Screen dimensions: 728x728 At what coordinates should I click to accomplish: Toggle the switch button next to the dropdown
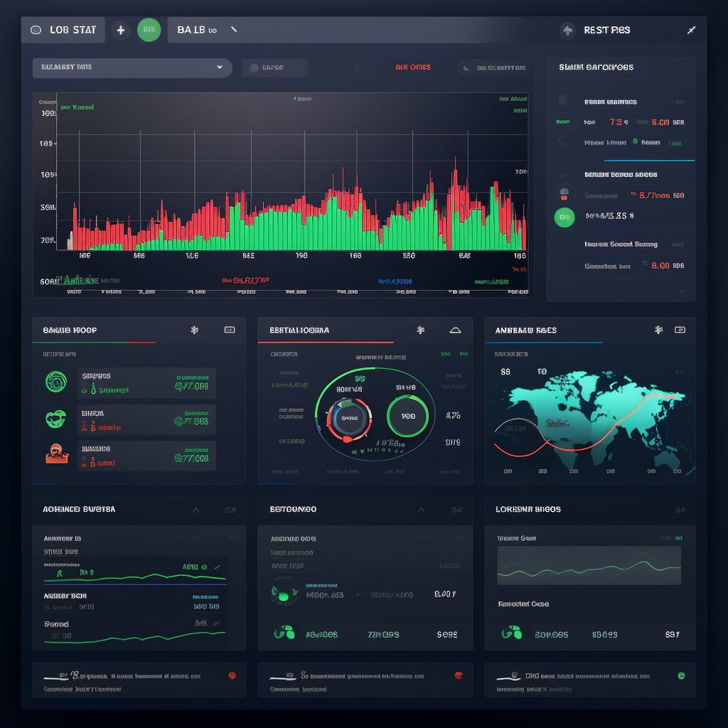click(274, 68)
